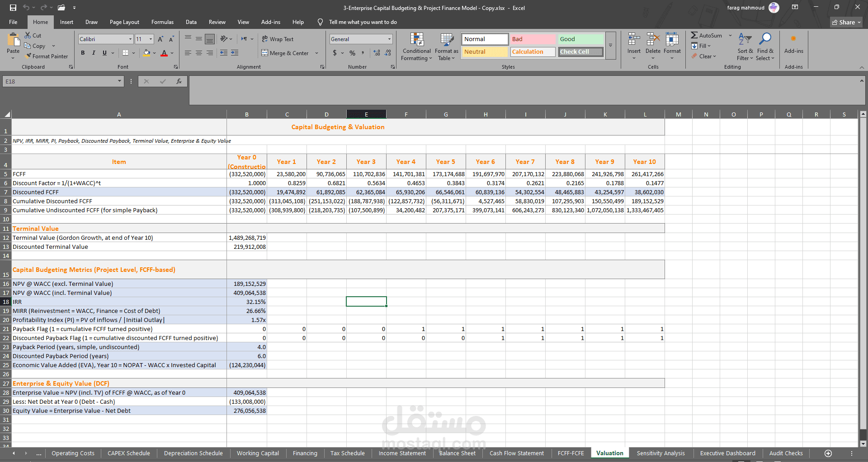Open the font size dropdown
868x462 pixels.
coord(151,39)
